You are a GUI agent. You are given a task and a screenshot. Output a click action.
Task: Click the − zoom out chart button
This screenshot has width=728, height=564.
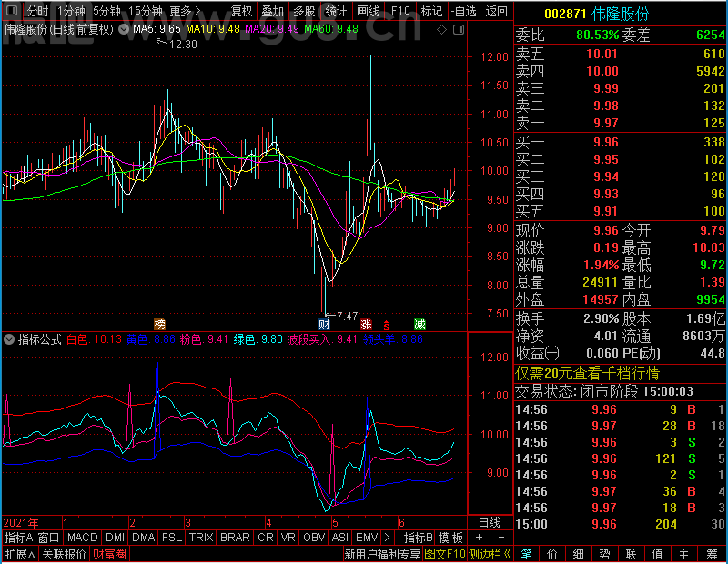coord(501,538)
